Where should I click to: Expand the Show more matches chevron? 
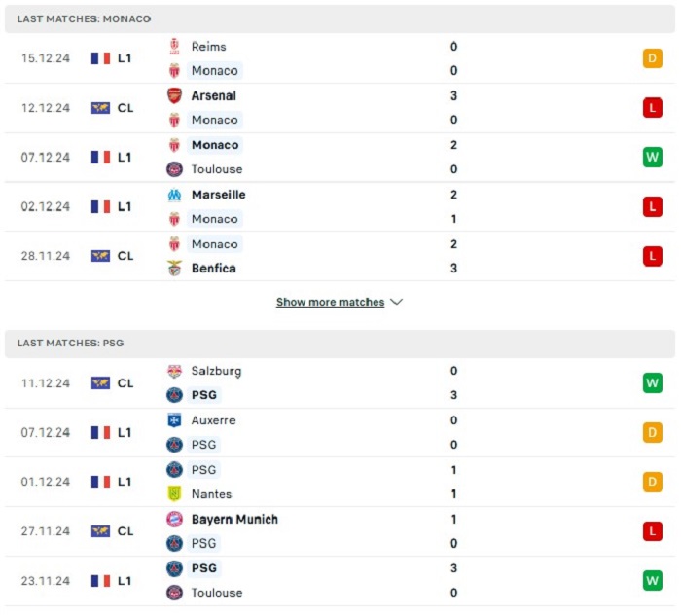(397, 302)
